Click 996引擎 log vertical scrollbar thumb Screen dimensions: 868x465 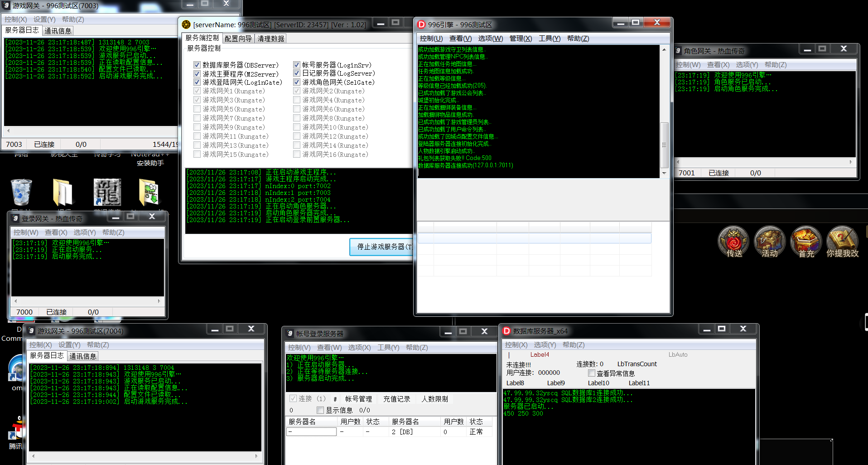pyautogui.click(x=664, y=145)
